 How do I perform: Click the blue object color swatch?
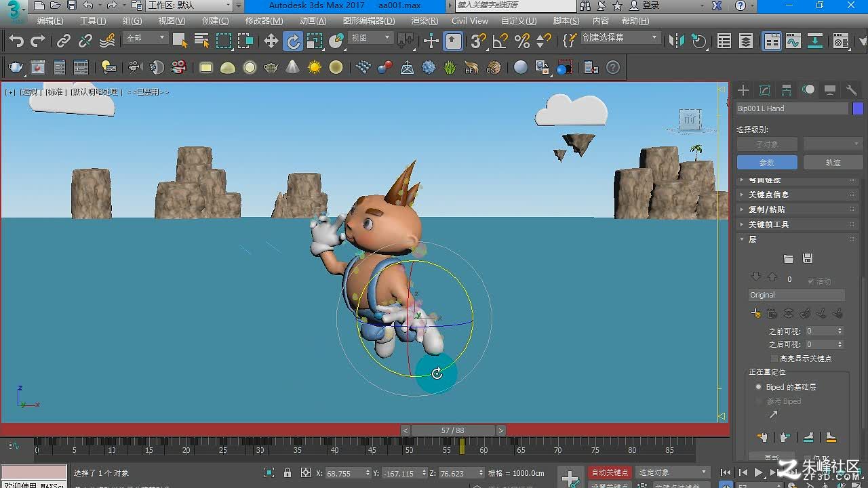coord(858,108)
